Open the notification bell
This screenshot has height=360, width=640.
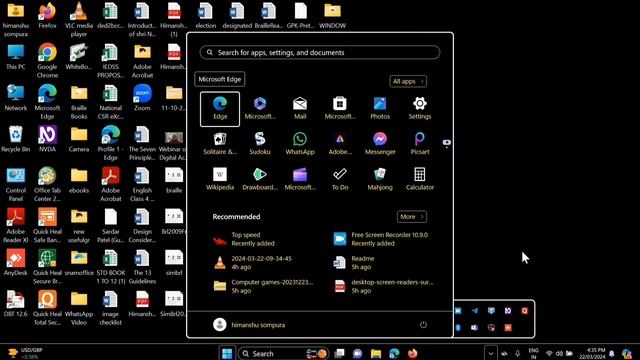pos(611,353)
